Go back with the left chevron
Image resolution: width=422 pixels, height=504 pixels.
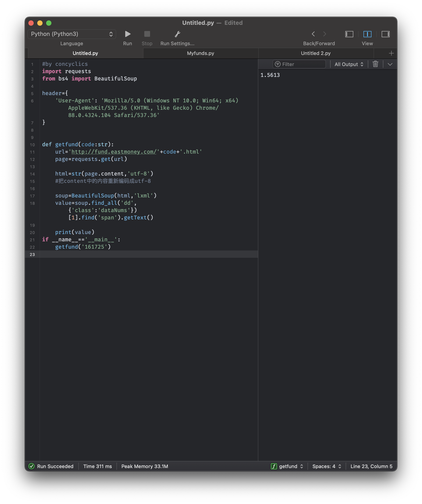pos(313,34)
